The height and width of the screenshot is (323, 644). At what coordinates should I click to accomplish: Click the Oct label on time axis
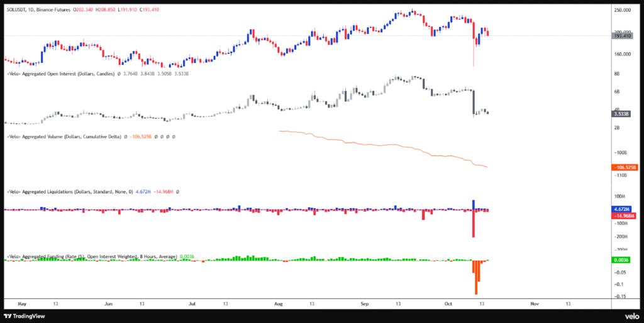pos(447,303)
